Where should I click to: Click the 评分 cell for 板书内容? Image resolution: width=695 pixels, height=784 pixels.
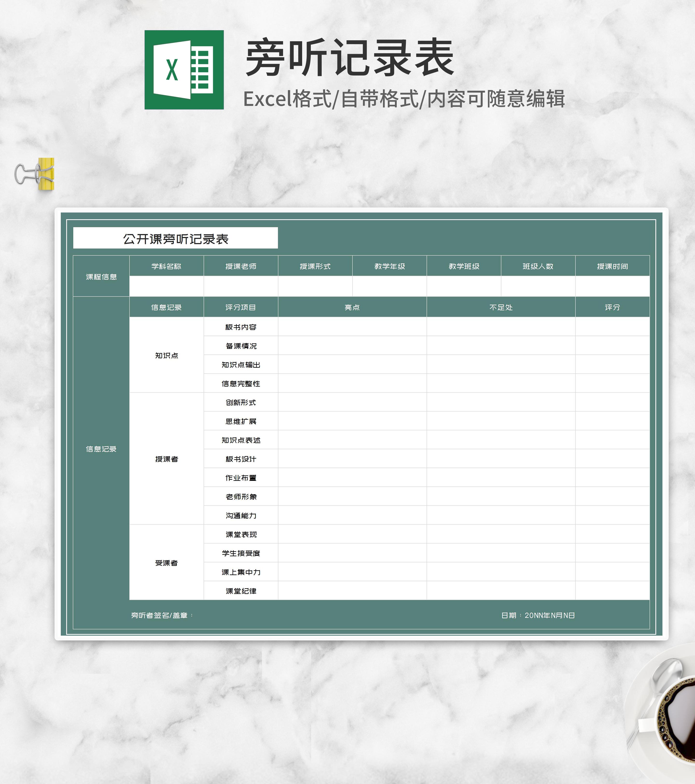(612, 327)
